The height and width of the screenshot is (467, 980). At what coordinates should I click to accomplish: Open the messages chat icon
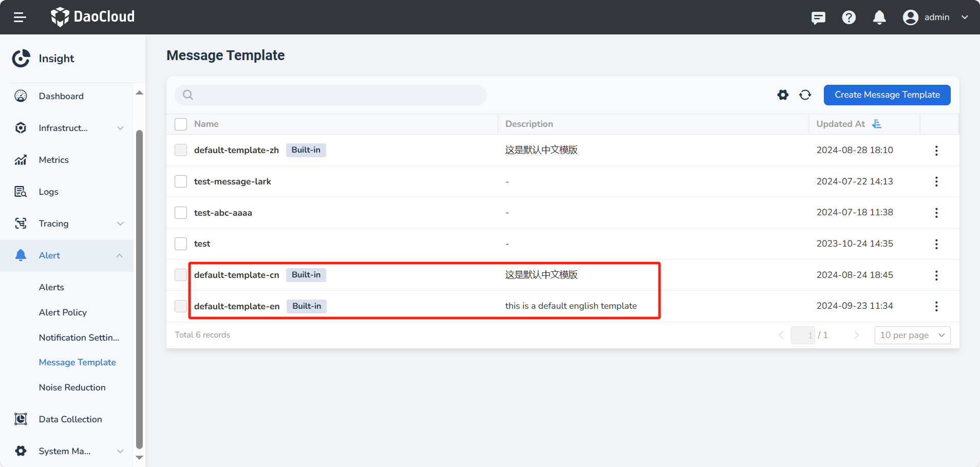[818, 17]
